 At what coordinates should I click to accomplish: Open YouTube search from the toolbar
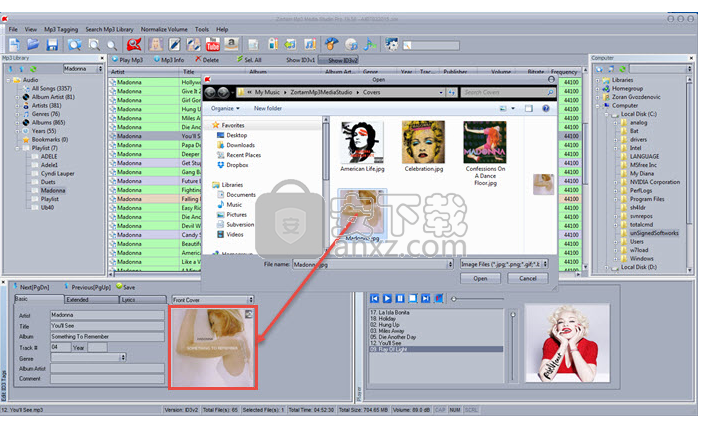[x=213, y=45]
